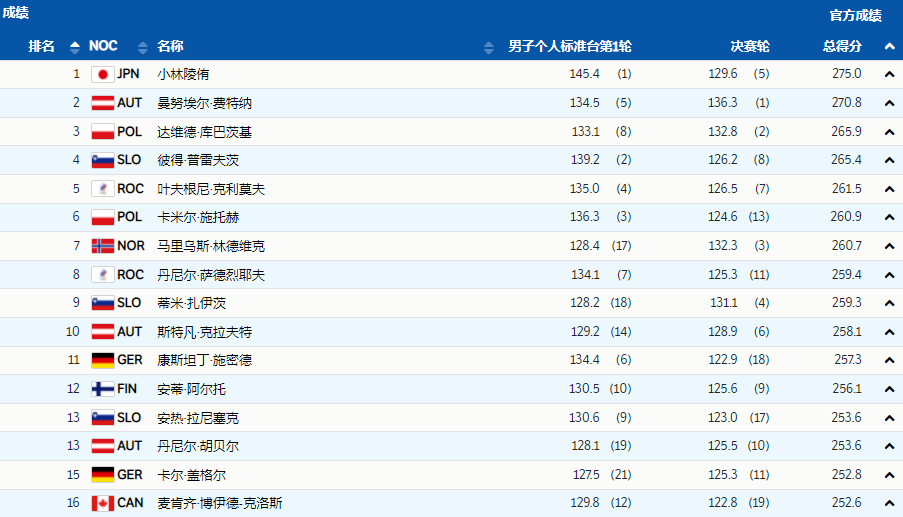
Task: Click the Japan flag icon
Action: pyautogui.click(x=103, y=74)
